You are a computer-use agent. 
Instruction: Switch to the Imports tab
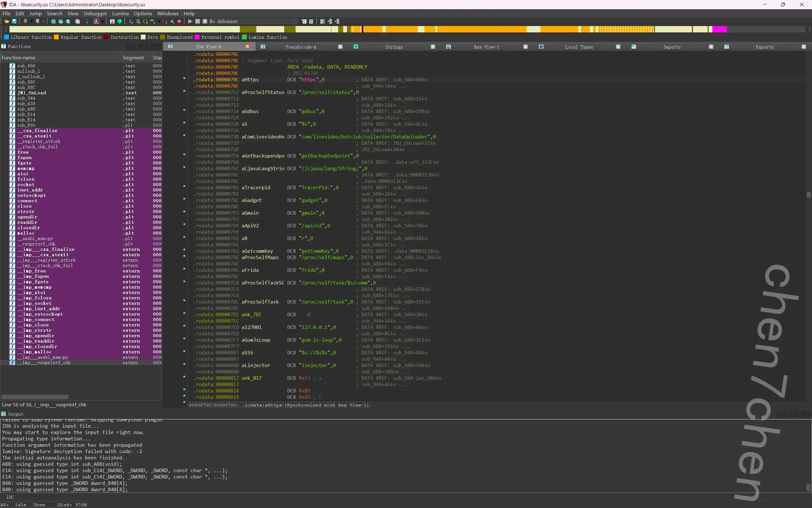tap(672, 47)
